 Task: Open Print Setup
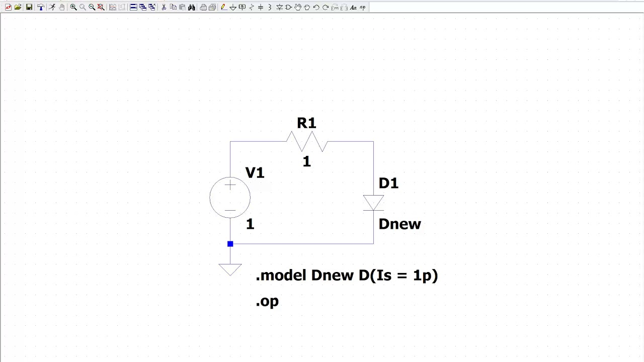pyautogui.click(x=212, y=7)
